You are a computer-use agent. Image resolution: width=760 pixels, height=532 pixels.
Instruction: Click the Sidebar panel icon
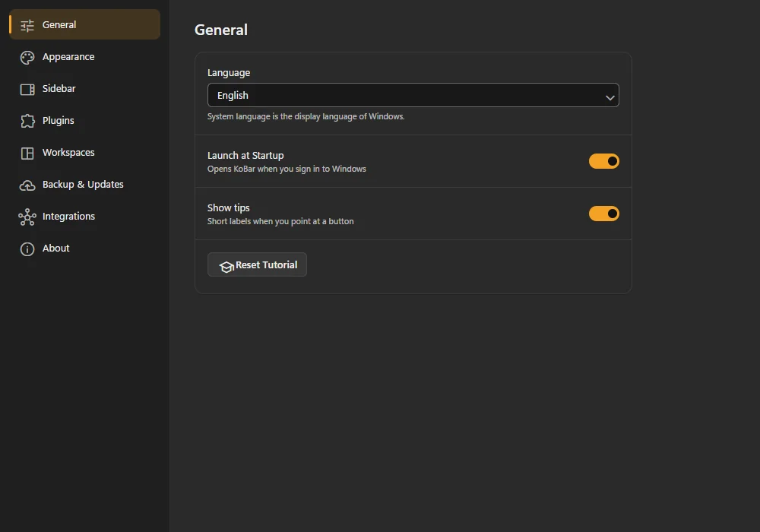(27, 89)
